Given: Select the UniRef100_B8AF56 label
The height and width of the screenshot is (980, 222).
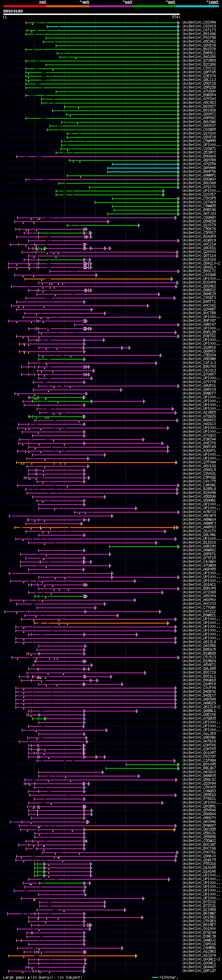Looking at the screenshot, I should (199, 172).
